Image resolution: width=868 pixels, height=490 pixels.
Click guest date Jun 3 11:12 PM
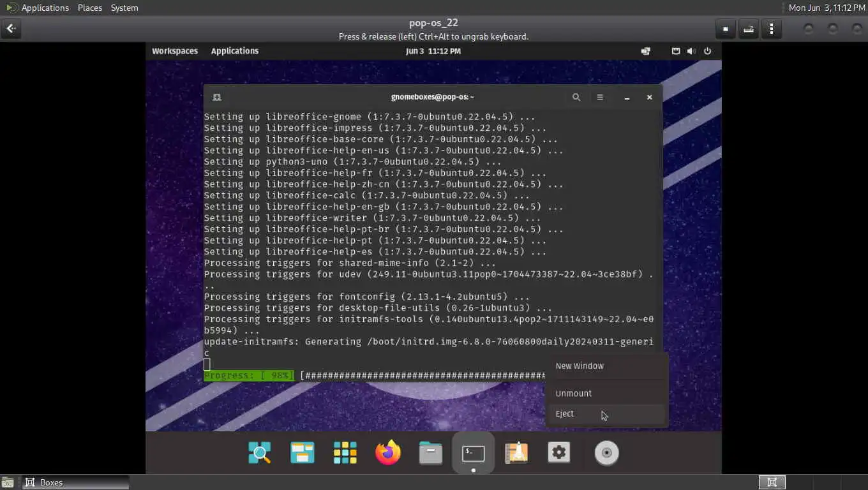point(433,51)
